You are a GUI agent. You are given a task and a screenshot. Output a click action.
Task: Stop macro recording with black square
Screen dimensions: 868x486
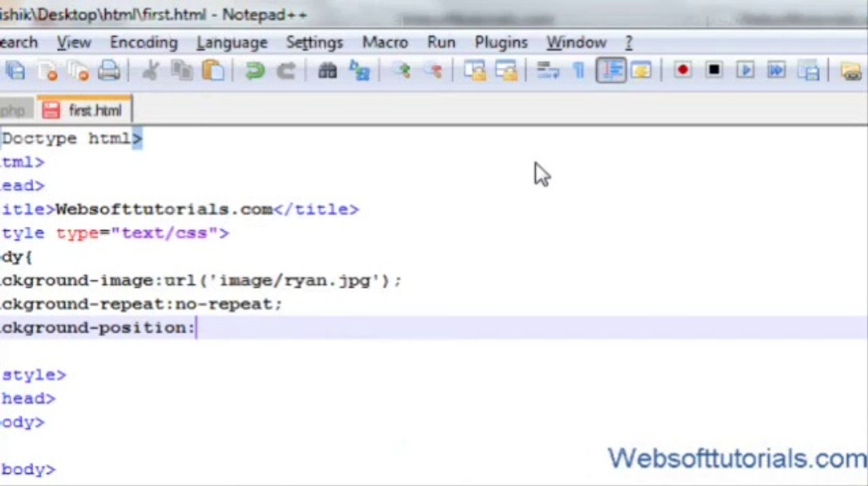[714, 70]
